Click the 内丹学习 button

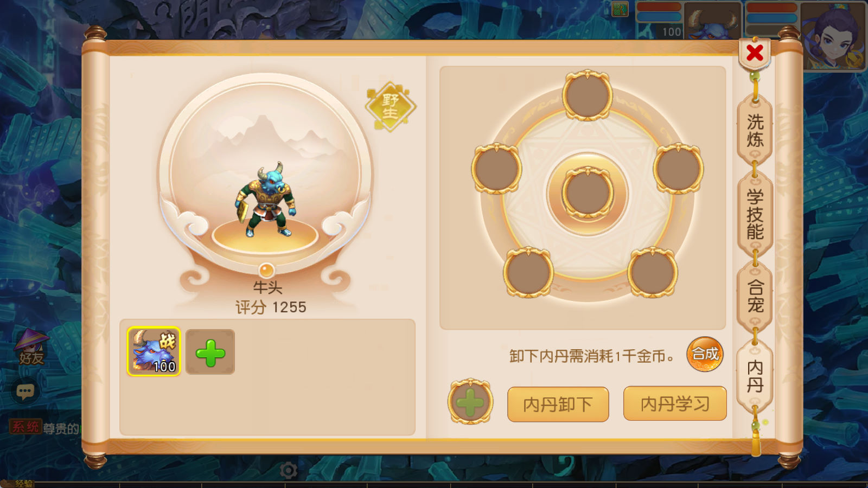pyautogui.click(x=675, y=403)
